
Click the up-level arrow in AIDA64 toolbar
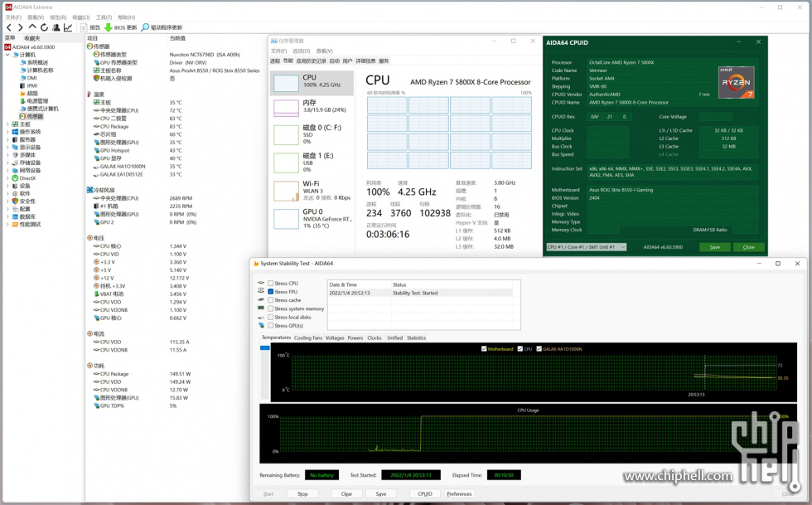pos(32,27)
